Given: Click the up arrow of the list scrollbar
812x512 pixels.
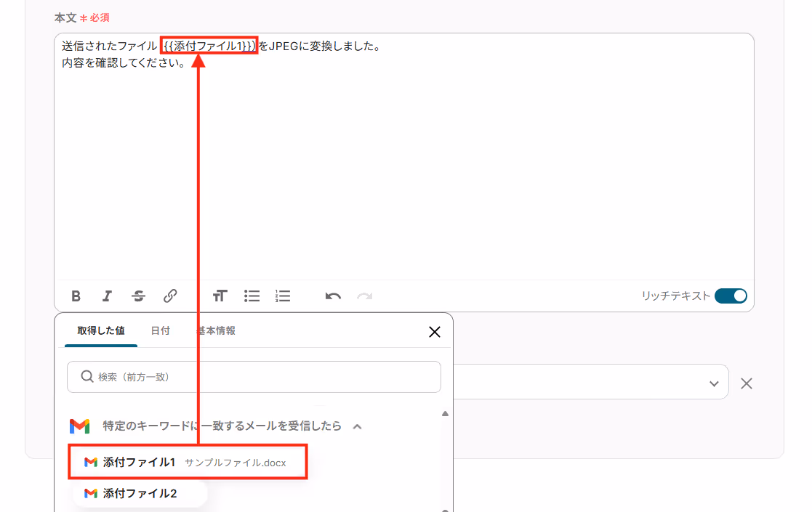Looking at the screenshot, I should click(x=445, y=413).
